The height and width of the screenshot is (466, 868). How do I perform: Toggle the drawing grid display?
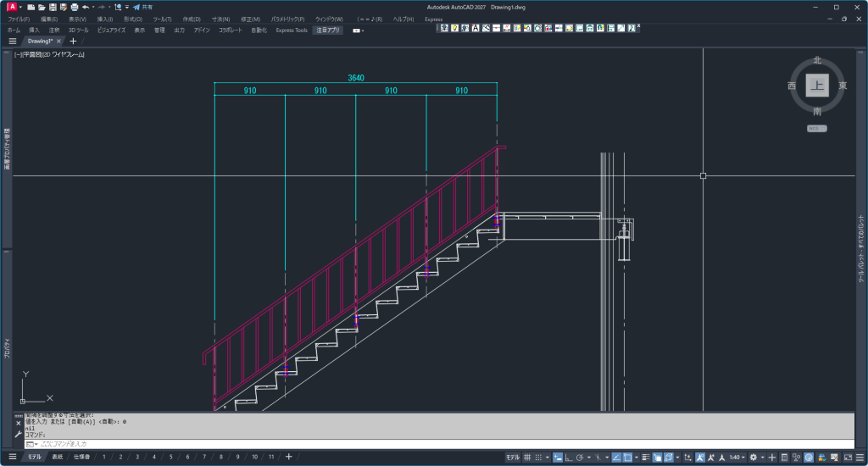click(527, 457)
